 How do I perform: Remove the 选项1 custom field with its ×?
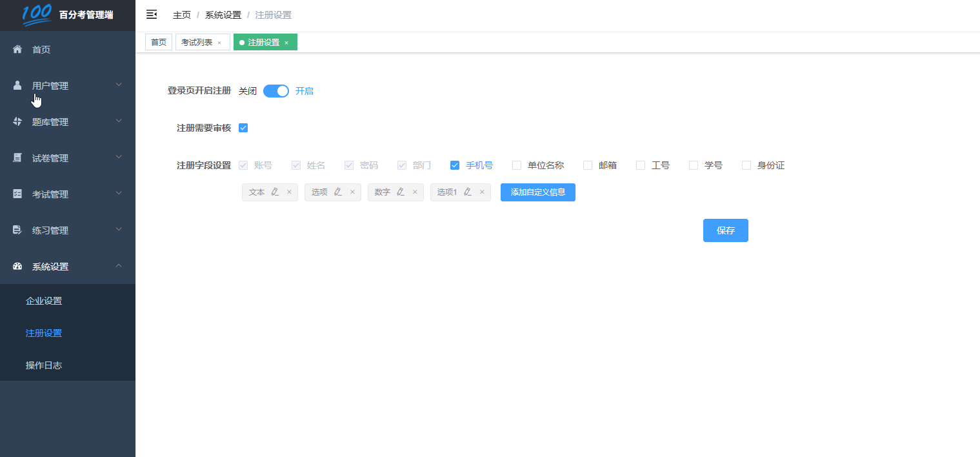(482, 192)
